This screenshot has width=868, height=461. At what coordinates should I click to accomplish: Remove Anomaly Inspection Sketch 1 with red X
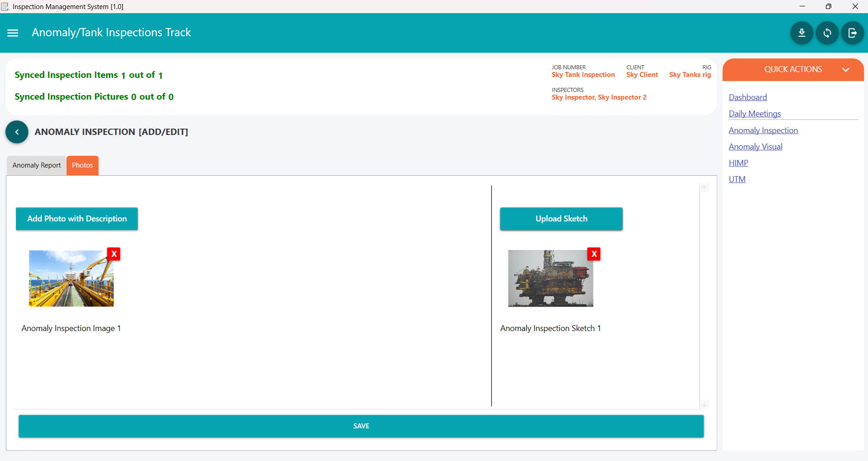[x=594, y=254]
